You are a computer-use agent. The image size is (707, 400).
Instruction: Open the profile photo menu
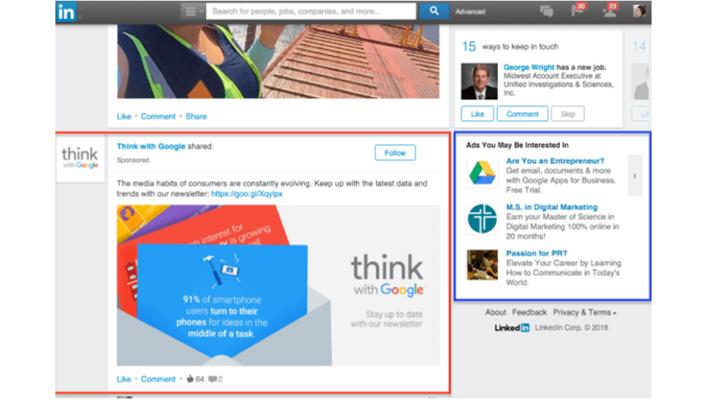click(x=639, y=11)
